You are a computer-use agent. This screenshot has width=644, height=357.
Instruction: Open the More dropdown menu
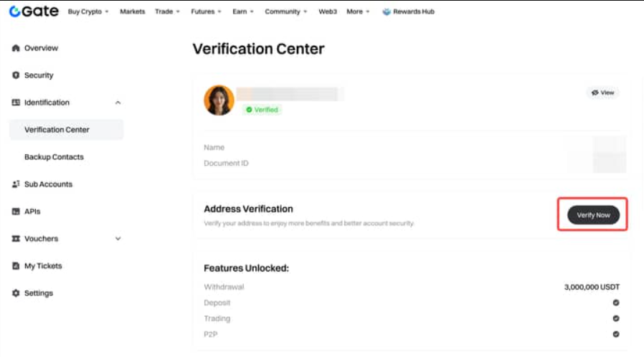358,11
